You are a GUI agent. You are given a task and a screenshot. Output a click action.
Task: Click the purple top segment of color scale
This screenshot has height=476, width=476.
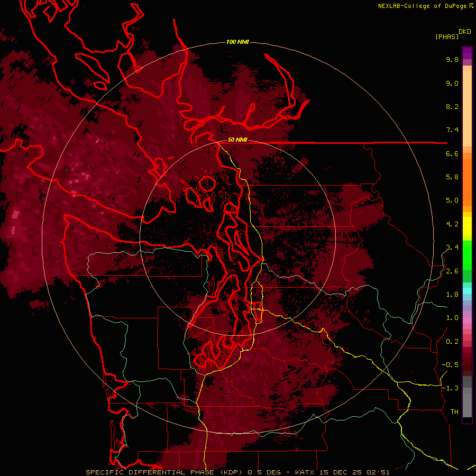tap(467, 53)
